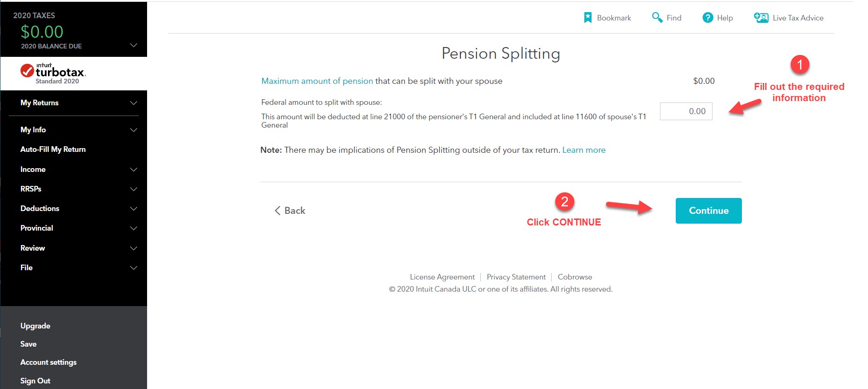Click the Back chevron arrow icon
868x389 pixels.
pyautogui.click(x=277, y=211)
